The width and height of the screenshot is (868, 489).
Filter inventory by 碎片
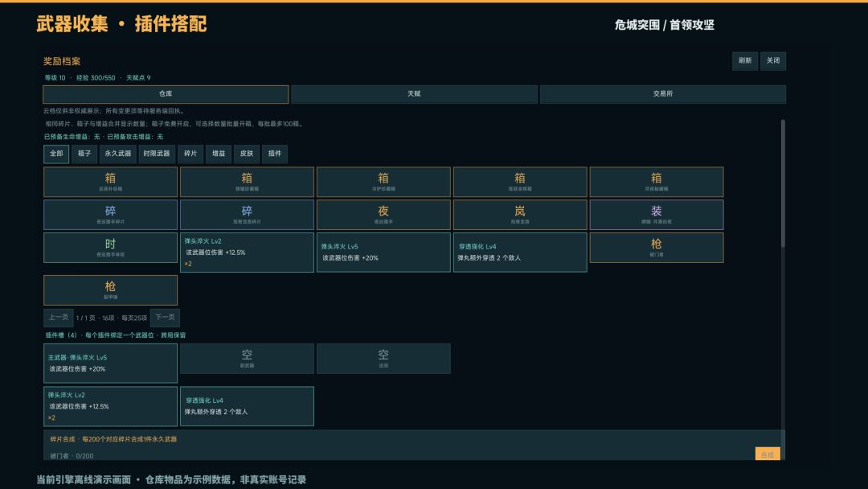(x=190, y=154)
